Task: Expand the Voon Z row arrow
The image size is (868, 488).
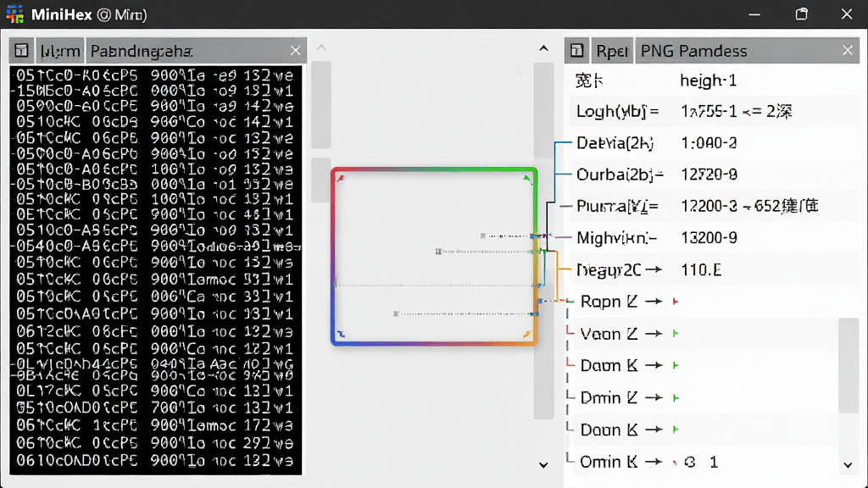Action: (654, 334)
